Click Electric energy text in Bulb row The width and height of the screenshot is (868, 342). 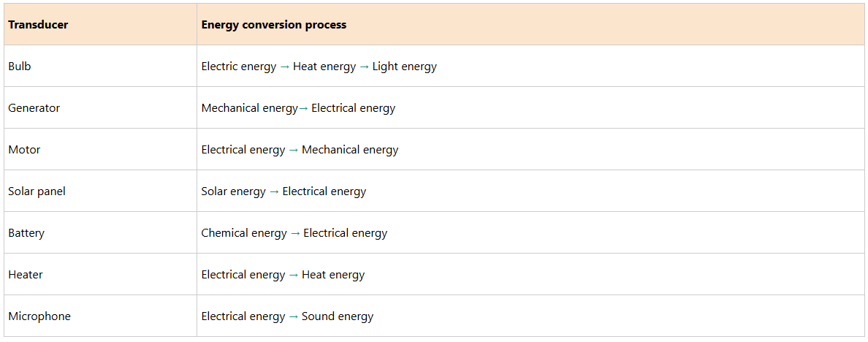pos(239,66)
